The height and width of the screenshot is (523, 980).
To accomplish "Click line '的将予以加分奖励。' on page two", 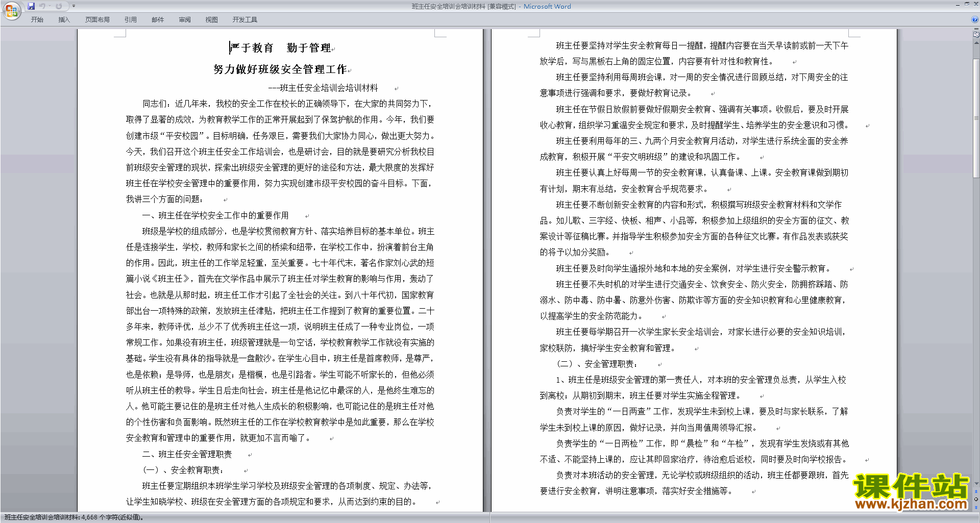I will tap(575, 252).
